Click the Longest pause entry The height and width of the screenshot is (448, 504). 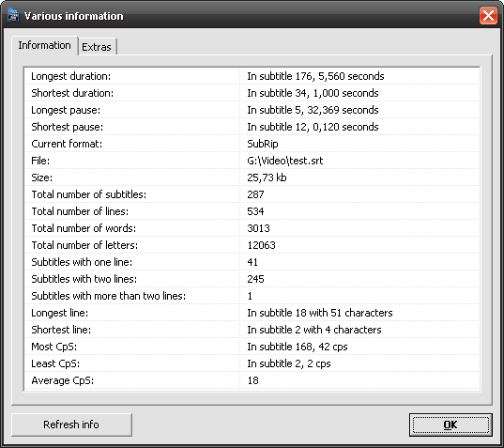click(252, 110)
